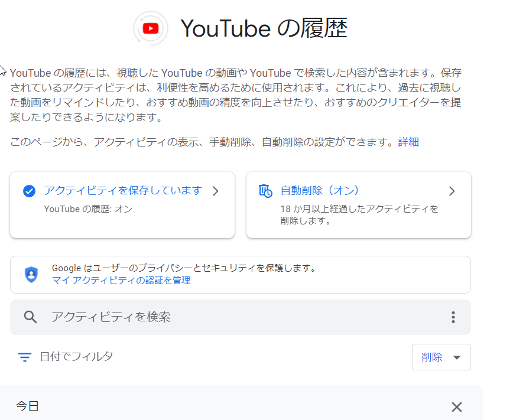This screenshot has width=513, height=420.
Task: Click the chevron on the auto-delete card
Action: pyautogui.click(x=452, y=191)
